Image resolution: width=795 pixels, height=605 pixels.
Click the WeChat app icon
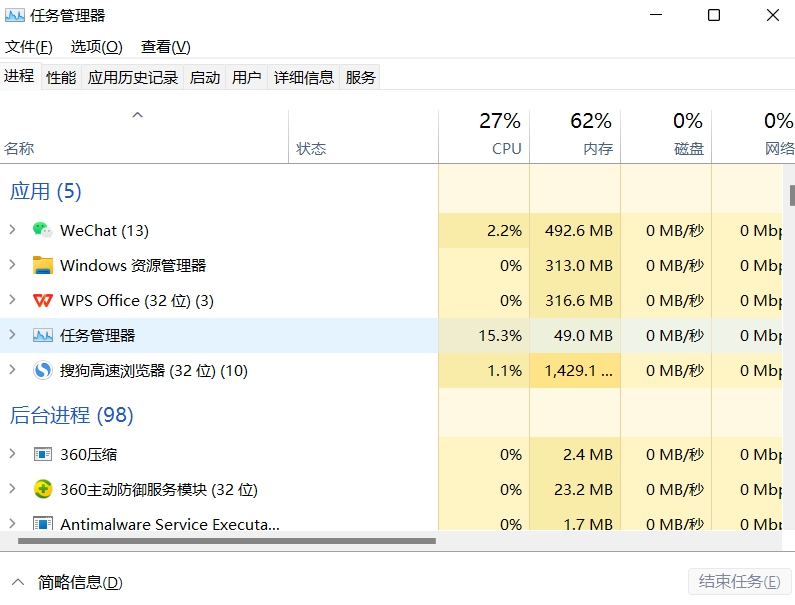coord(42,230)
